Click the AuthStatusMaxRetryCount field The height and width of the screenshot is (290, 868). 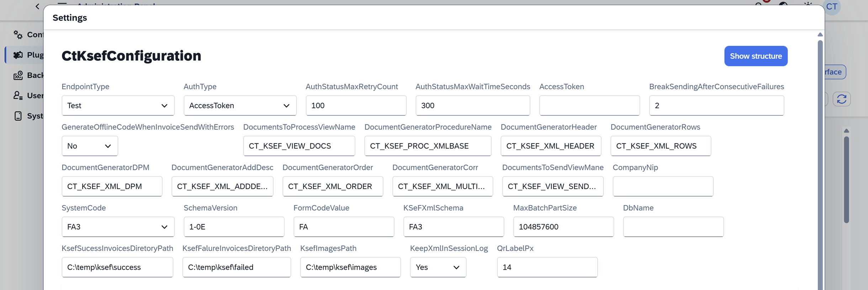pos(356,106)
